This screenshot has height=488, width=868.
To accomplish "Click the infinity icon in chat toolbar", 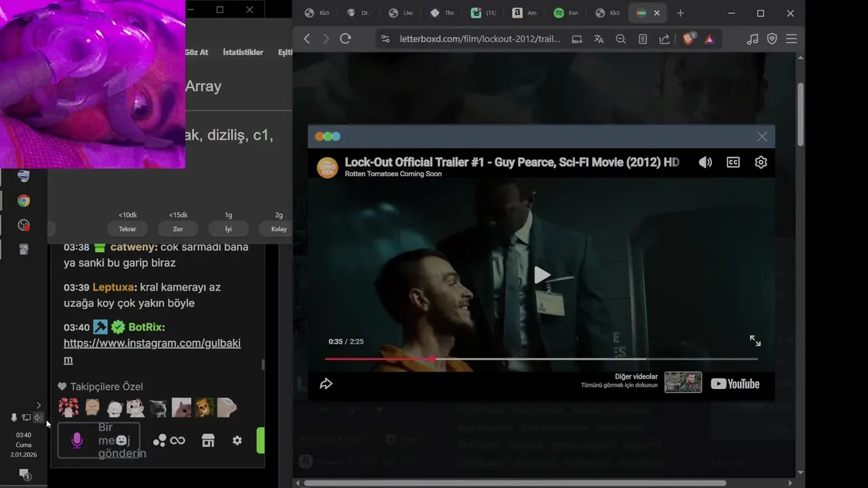I will (x=178, y=441).
